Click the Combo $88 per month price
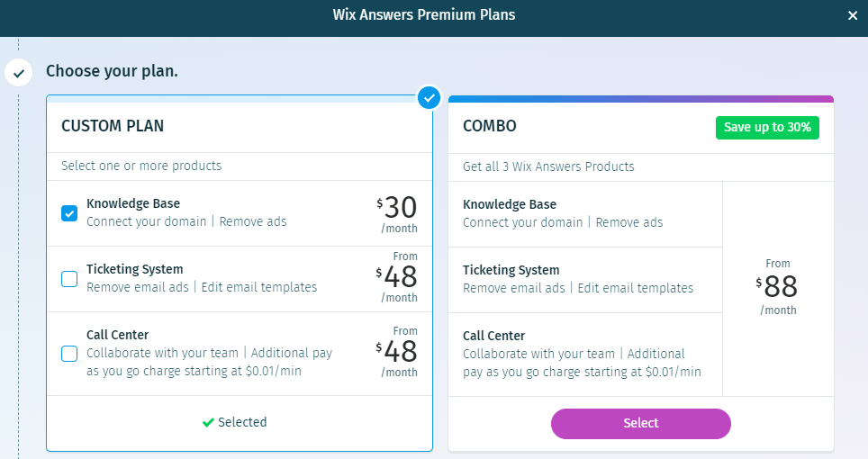This screenshot has width=868, height=459. pyautogui.click(x=778, y=288)
